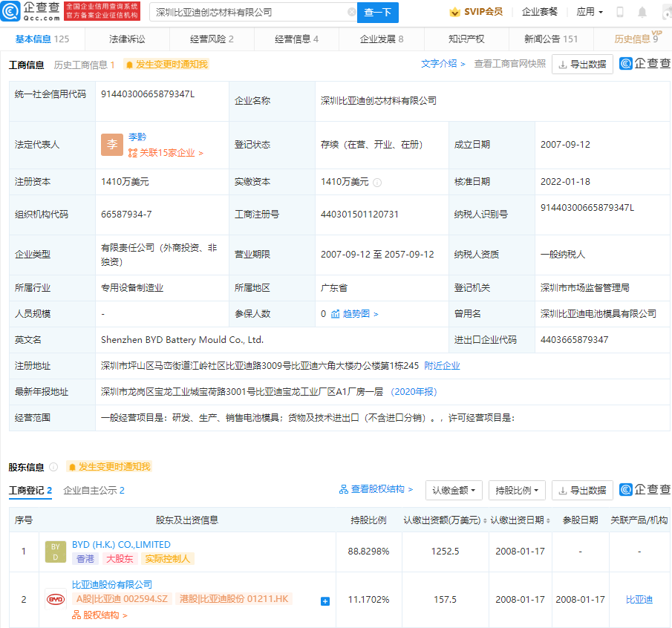The height and width of the screenshot is (628, 672).
Task: Click the 趋势图 chart icon
Action: 335,314
